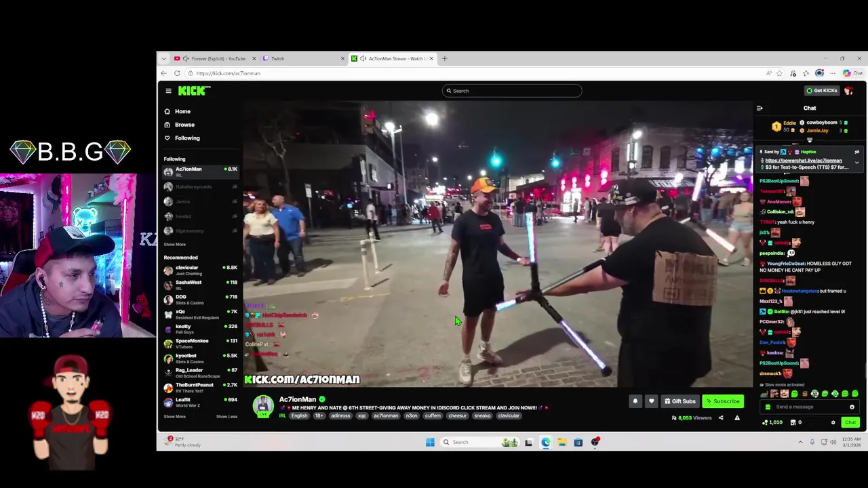Screen dimensions: 868x488
Task: Open the Copilot Chat button in browser
Action: (852, 73)
